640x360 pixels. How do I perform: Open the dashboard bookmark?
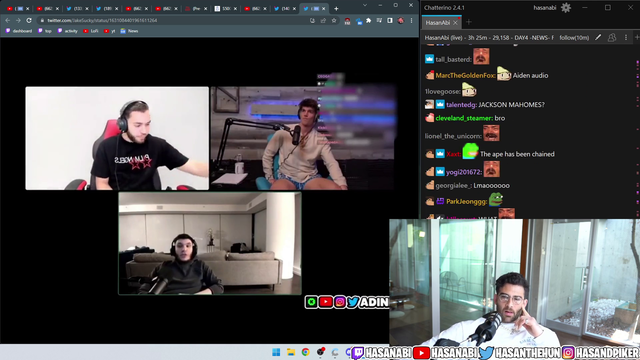click(x=19, y=31)
